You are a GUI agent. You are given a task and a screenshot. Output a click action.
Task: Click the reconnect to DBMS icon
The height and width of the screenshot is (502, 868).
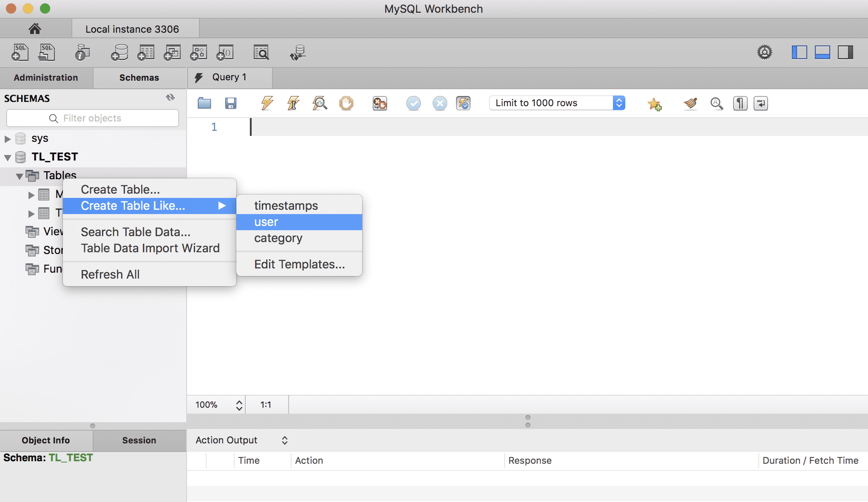[x=298, y=53]
